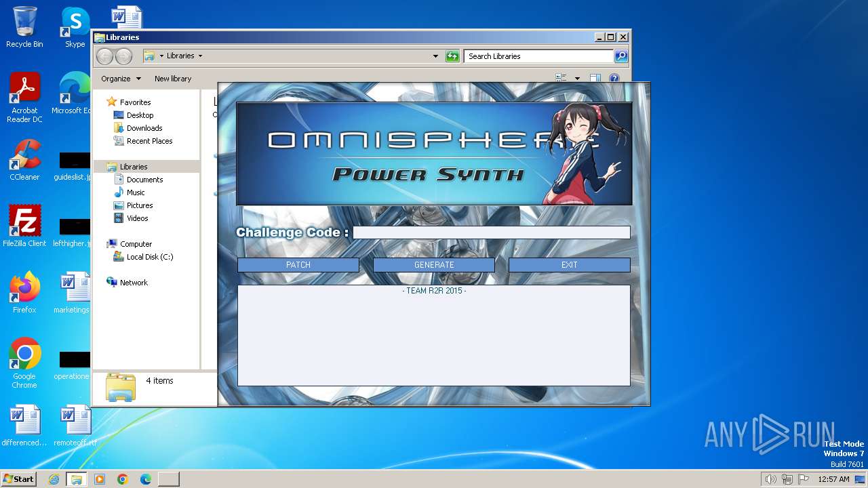Click the PATCH button
Screen dimensions: 868x488
click(x=298, y=265)
